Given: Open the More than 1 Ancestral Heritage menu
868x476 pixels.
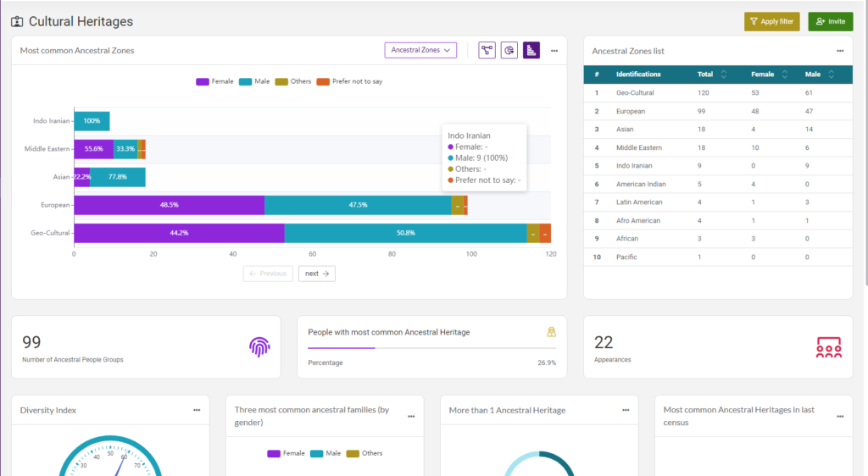Looking at the screenshot, I should click(x=626, y=410).
